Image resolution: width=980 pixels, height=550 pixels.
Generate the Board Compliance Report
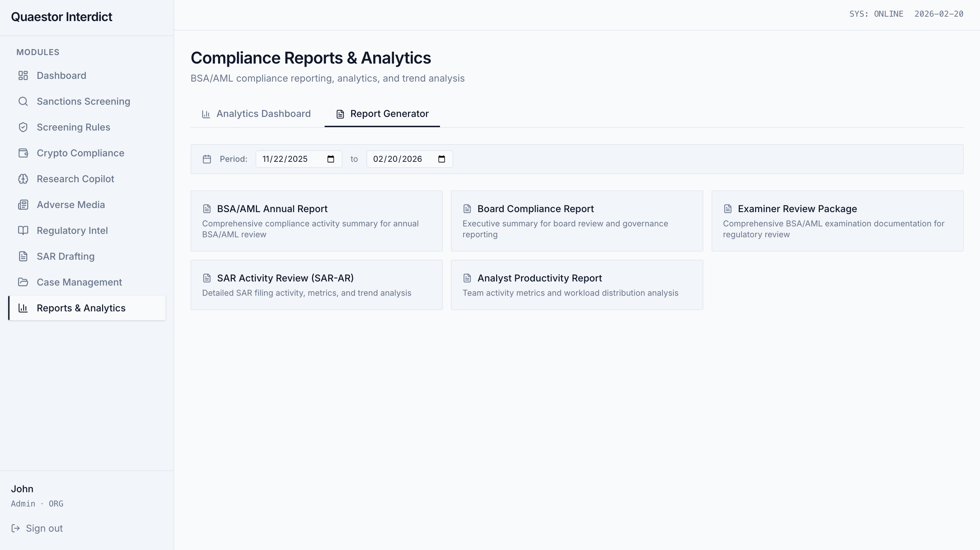point(576,221)
